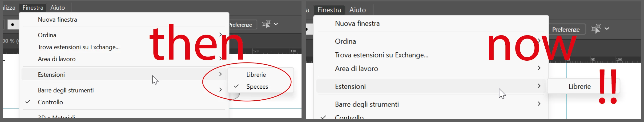The height and width of the screenshot is (122, 644).
Task: Click selection align icon in left toolbar
Action: (266, 24)
